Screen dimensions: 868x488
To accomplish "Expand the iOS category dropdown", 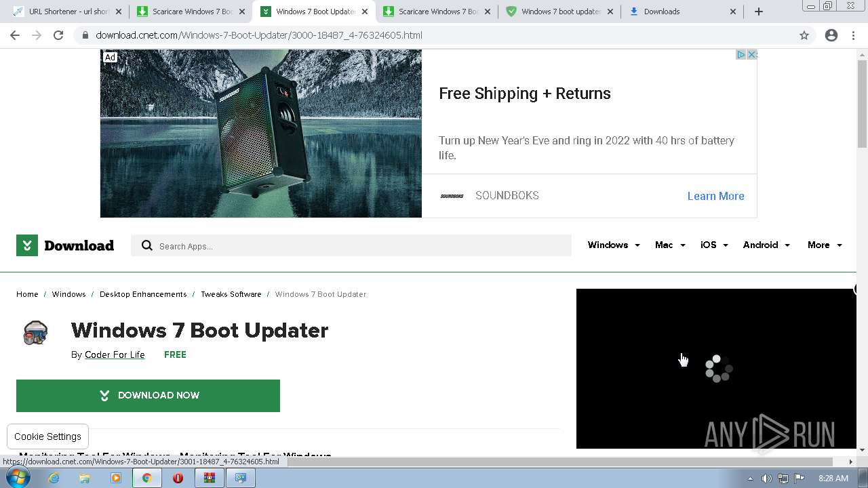I will click(714, 245).
